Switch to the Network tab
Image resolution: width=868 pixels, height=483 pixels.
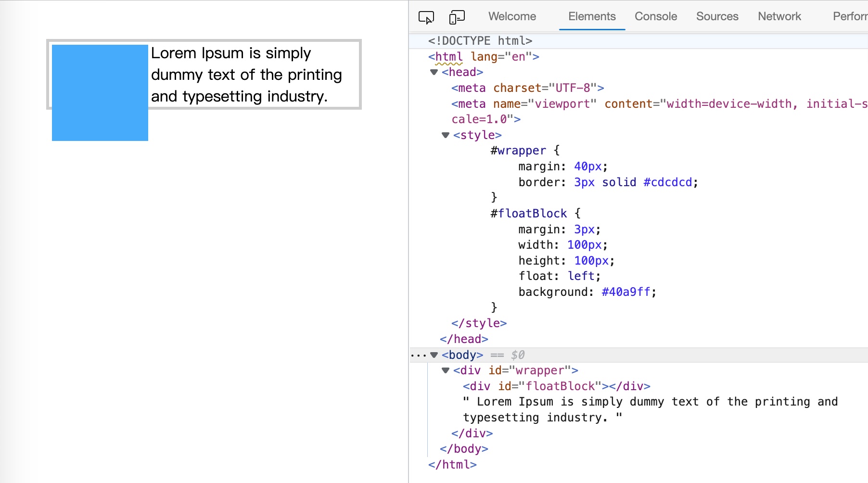779,16
